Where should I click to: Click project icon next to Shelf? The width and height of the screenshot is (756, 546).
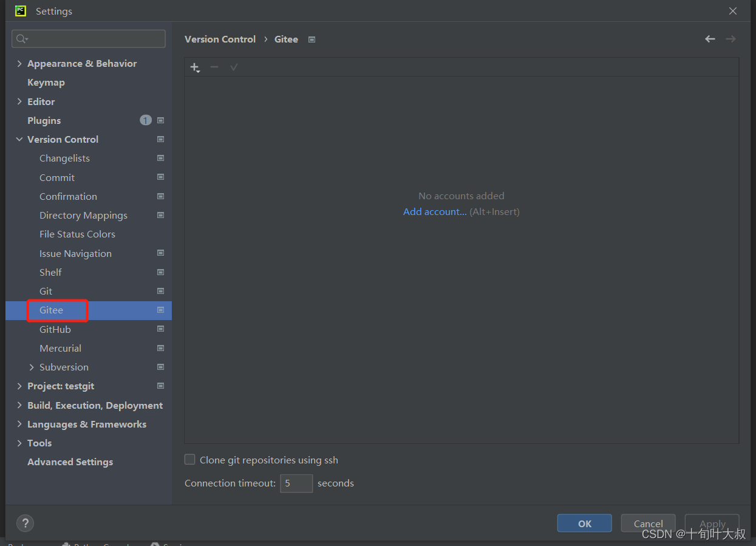(x=161, y=272)
